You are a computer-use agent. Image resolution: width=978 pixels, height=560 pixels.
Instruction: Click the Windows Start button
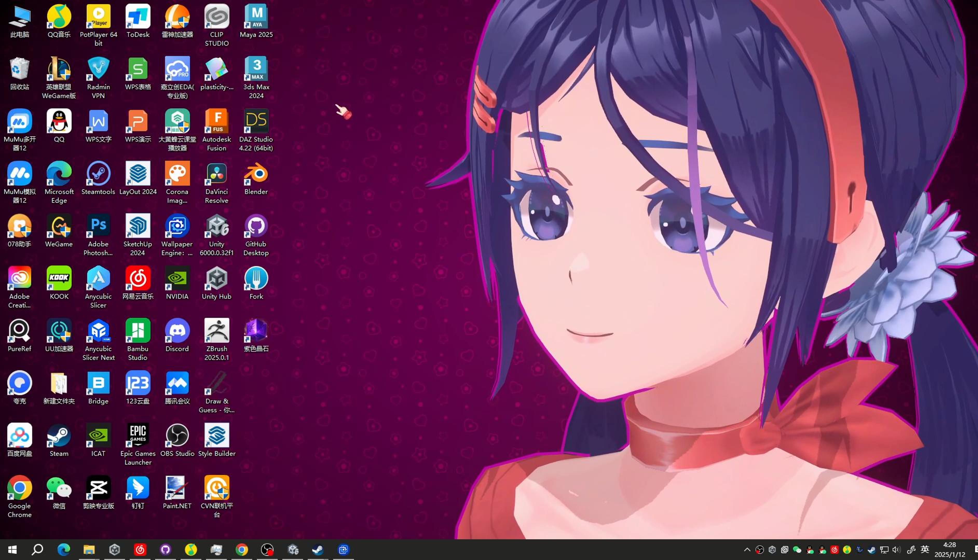12,550
